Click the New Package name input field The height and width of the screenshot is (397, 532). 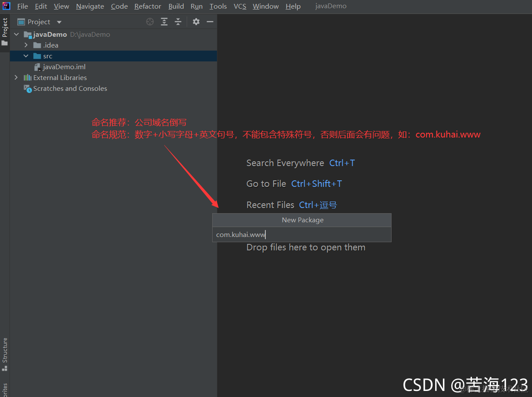pos(302,234)
